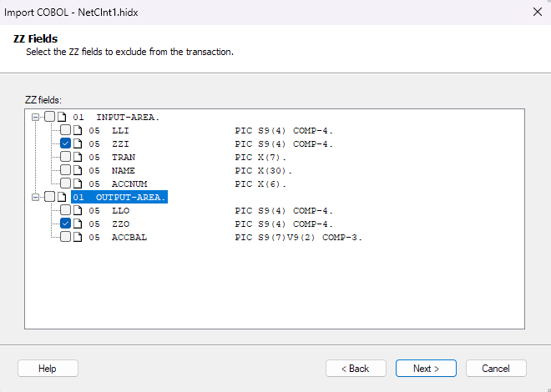Click the document icon beside TRAN
The width and height of the screenshot is (551, 392).
coord(78,157)
